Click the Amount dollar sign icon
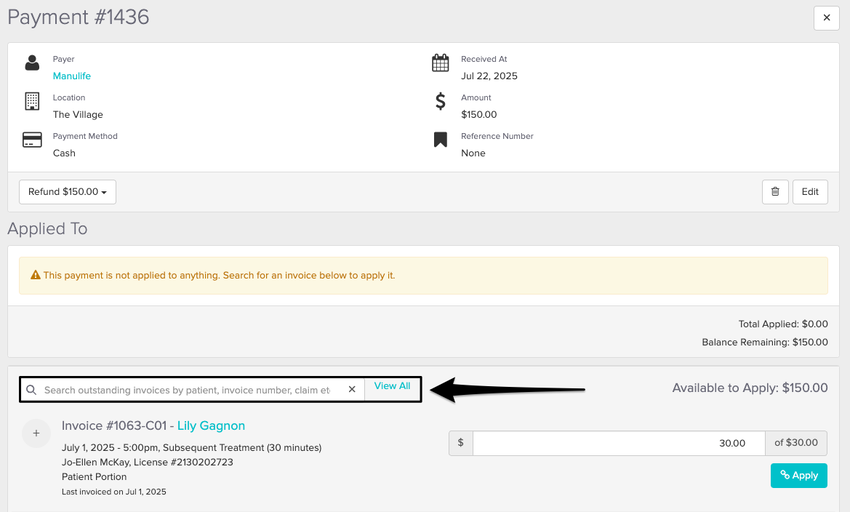This screenshot has height=512, width=850. [440, 101]
